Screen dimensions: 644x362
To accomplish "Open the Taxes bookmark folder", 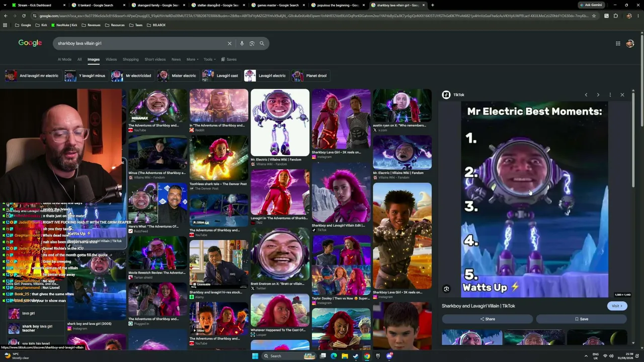I will point(136,25).
